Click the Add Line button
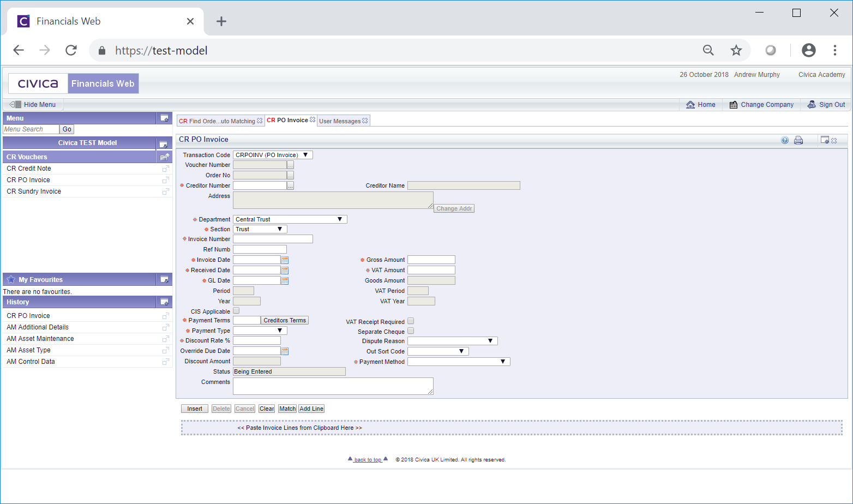The image size is (853, 504). pyautogui.click(x=311, y=409)
